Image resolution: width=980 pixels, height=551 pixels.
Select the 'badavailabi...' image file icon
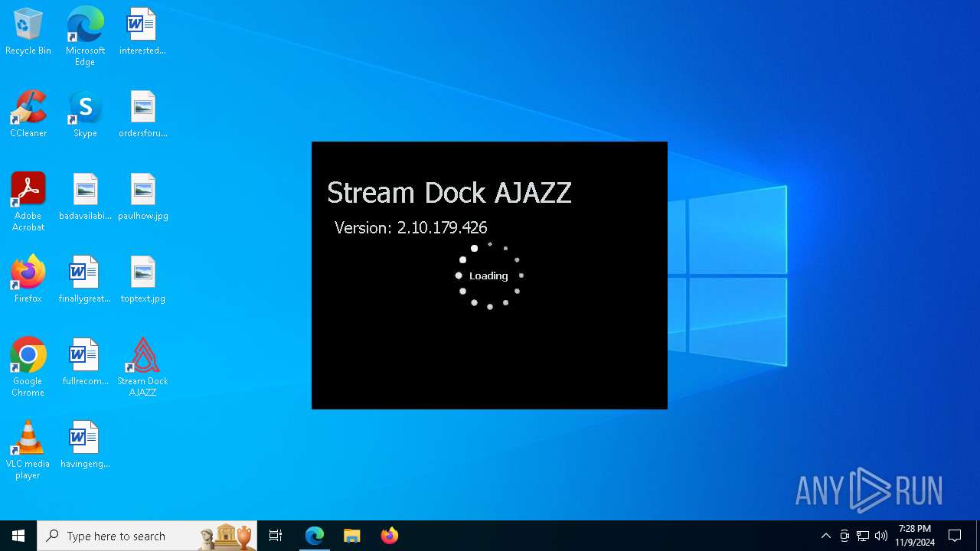click(x=85, y=197)
